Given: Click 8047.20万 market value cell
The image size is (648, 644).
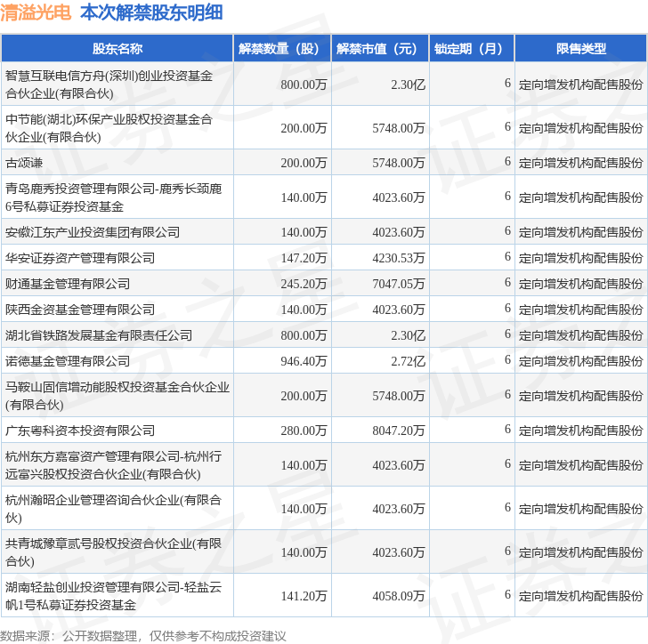Looking at the screenshot, I should pyautogui.click(x=399, y=431).
